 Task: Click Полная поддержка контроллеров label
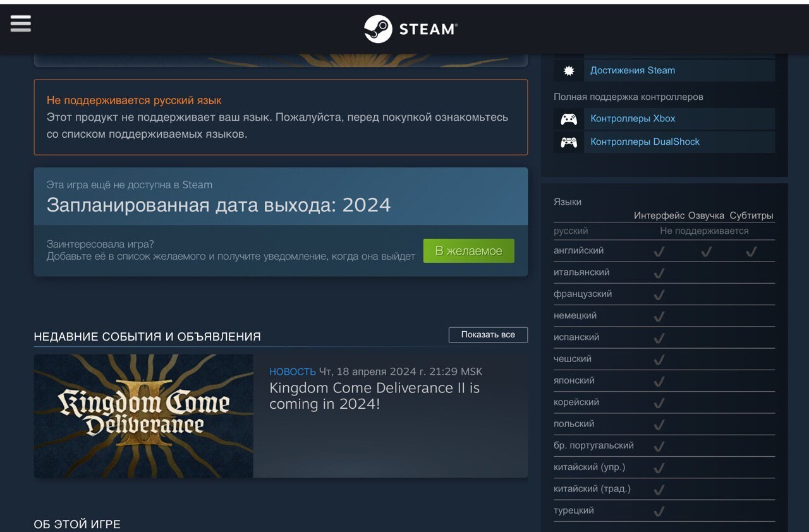click(628, 97)
